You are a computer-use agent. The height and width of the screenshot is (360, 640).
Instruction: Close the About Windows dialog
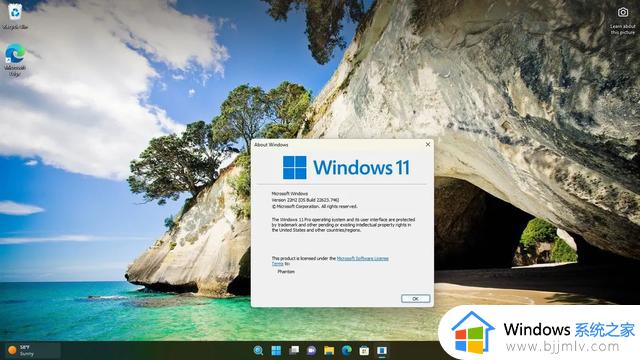428,144
